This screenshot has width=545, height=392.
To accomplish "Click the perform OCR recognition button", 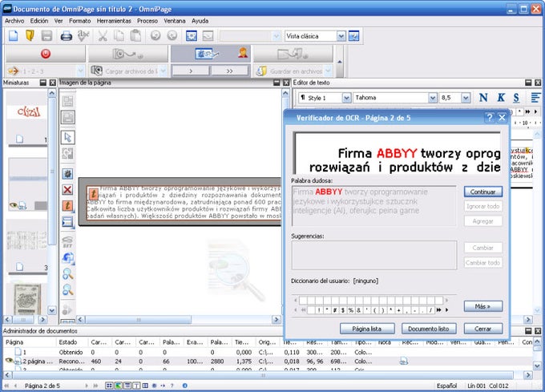I will (x=207, y=54).
